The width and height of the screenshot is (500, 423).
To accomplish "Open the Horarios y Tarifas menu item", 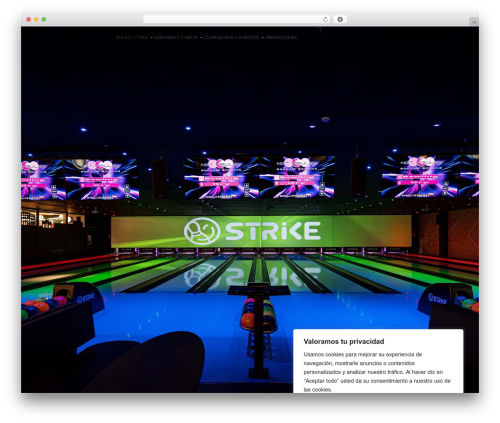I will (x=176, y=38).
